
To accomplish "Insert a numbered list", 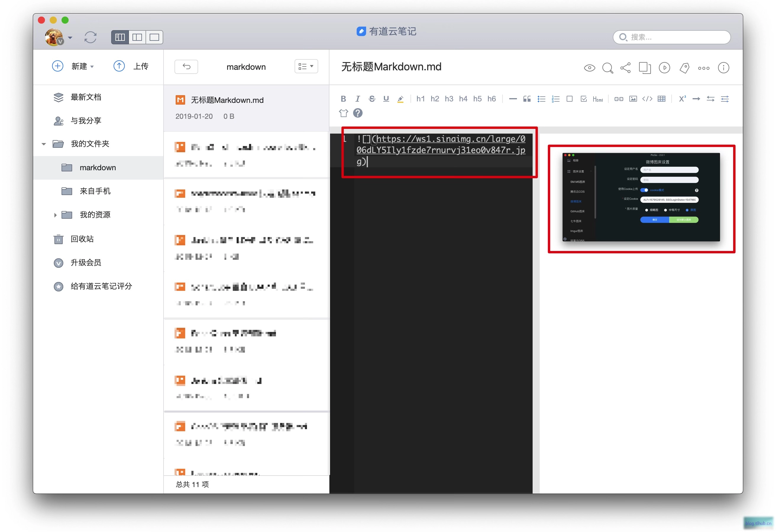I will pos(556,99).
